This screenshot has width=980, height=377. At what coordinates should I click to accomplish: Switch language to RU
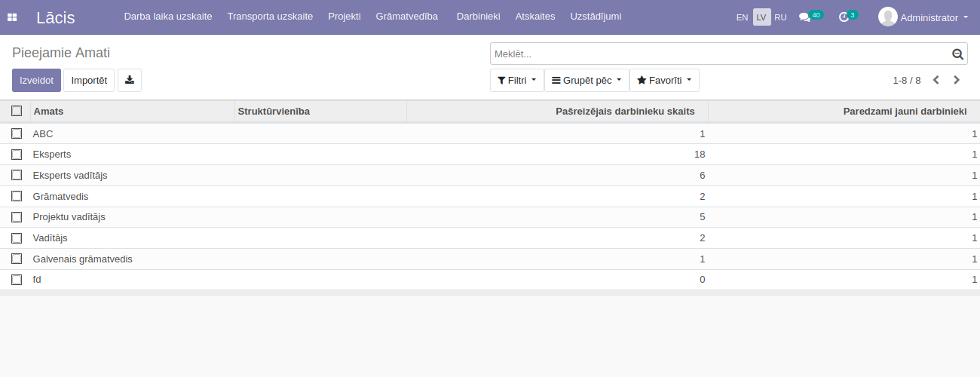tap(780, 17)
